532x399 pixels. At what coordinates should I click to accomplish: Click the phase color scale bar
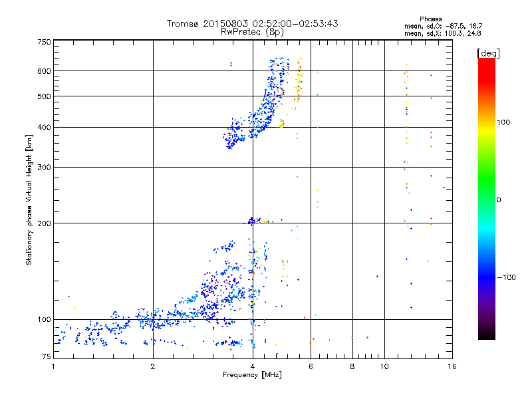point(487,198)
